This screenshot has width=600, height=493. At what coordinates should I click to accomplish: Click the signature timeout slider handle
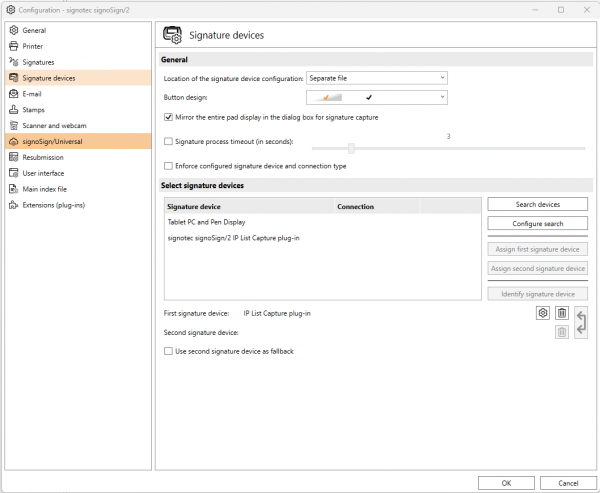click(x=351, y=148)
